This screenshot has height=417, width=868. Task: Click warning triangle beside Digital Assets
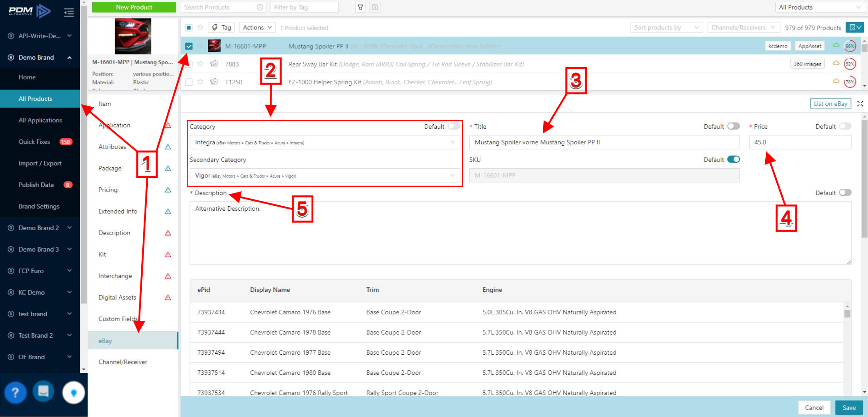168,297
